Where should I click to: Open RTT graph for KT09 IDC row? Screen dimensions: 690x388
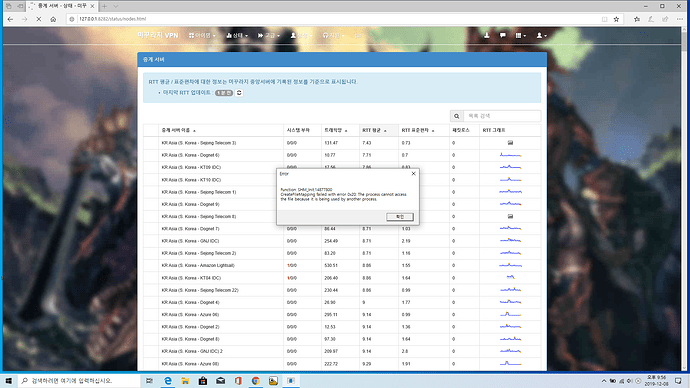click(x=510, y=167)
